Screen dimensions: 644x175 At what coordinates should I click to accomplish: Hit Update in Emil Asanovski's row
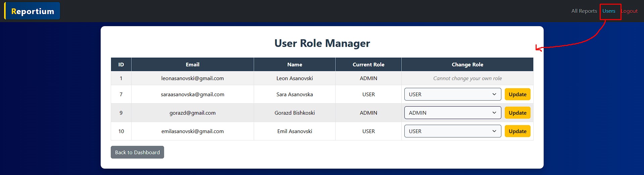click(x=517, y=131)
